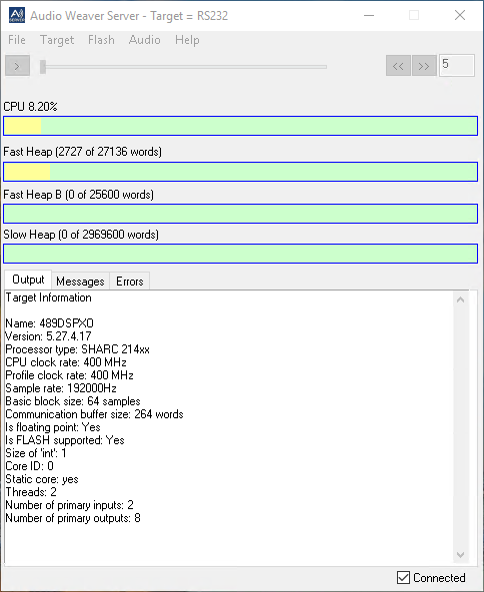Open the Flash menu

click(x=101, y=40)
